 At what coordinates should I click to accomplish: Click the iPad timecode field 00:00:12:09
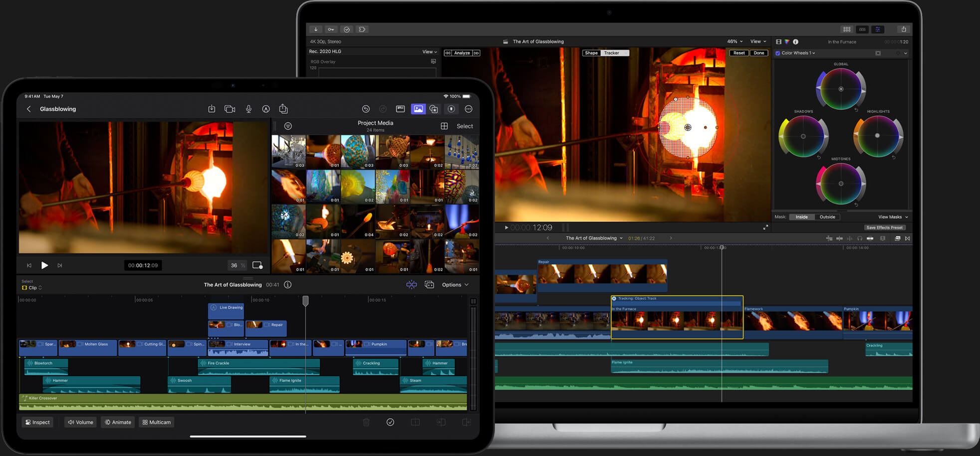point(143,265)
